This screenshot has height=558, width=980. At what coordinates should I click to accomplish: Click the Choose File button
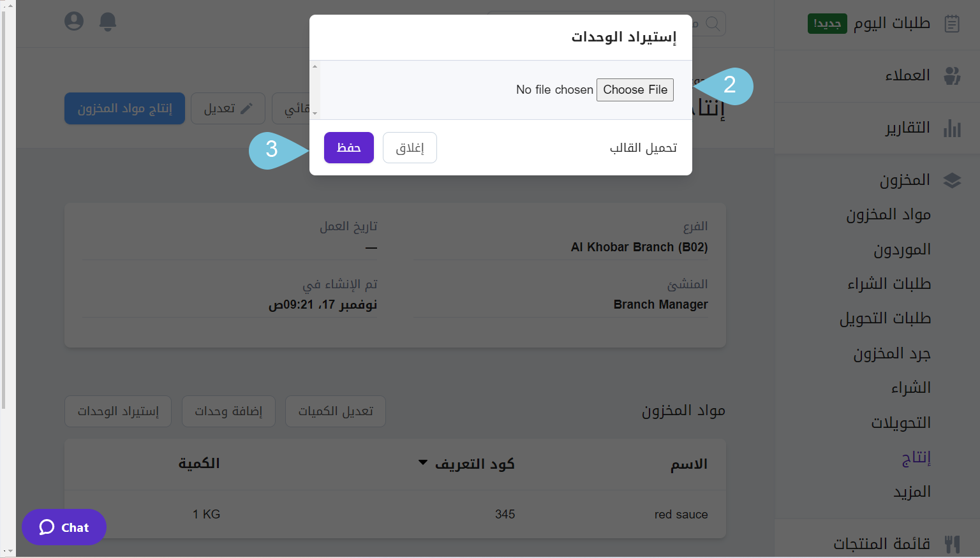coord(635,89)
